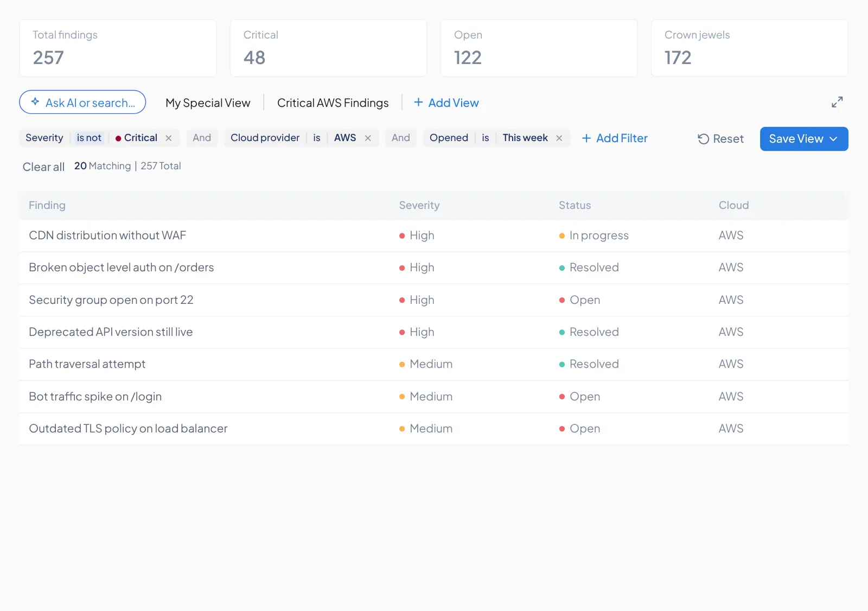Image resolution: width=868 pixels, height=611 pixels.
Task: Switch to Critical AWS Findings tab
Action: (x=333, y=103)
